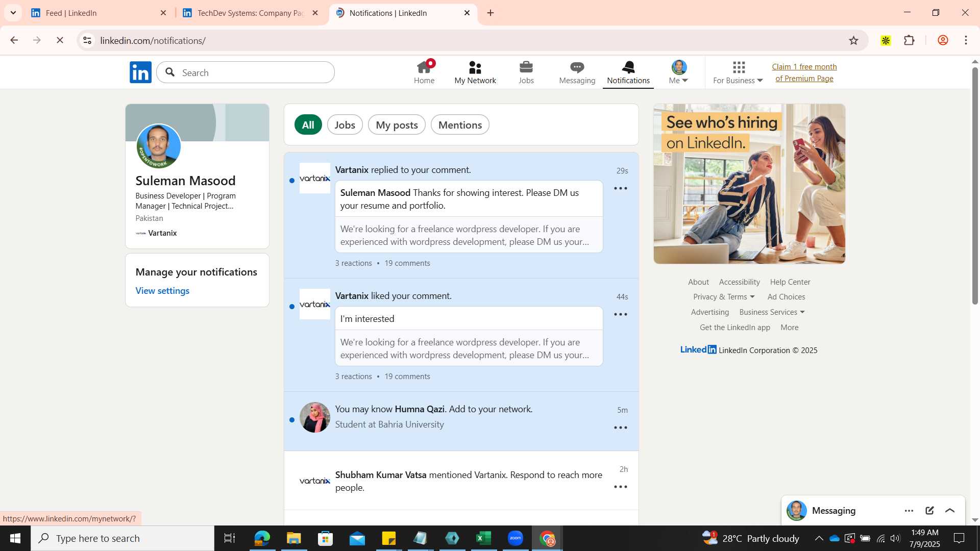
Task: Click the Accessibility footer link
Action: [739, 282]
